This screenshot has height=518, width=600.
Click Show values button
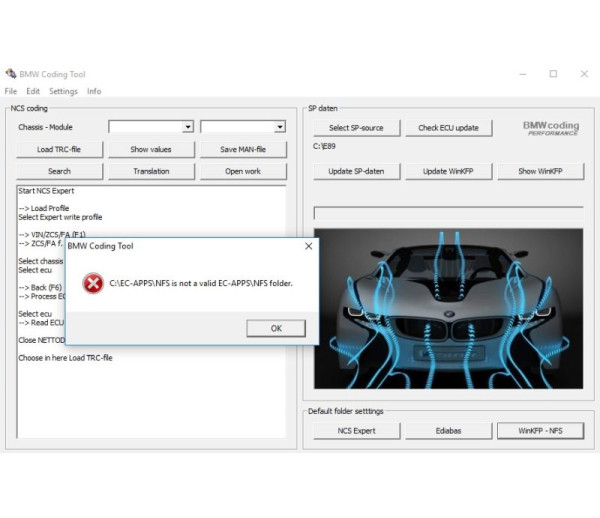pyautogui.click(x=151, y=149)
